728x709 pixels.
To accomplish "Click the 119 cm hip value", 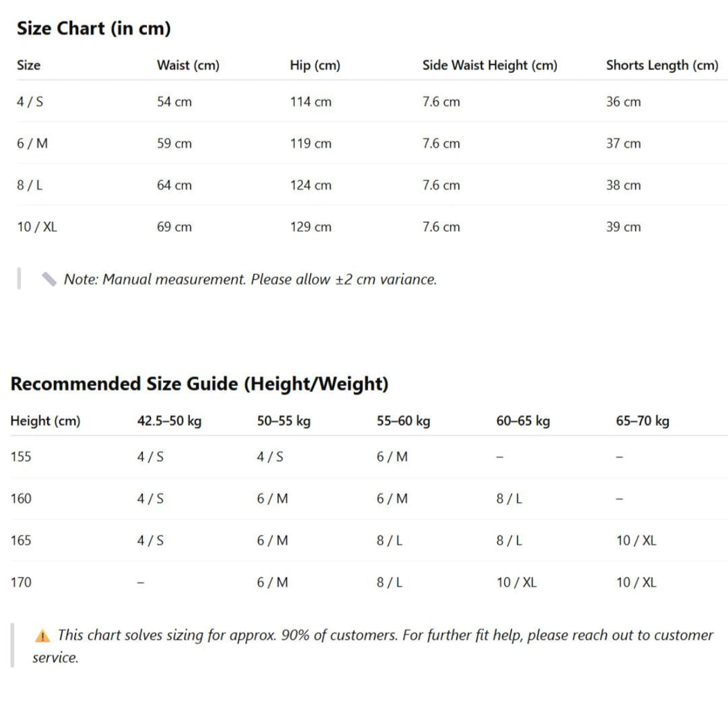I will (x=311, y=143).
